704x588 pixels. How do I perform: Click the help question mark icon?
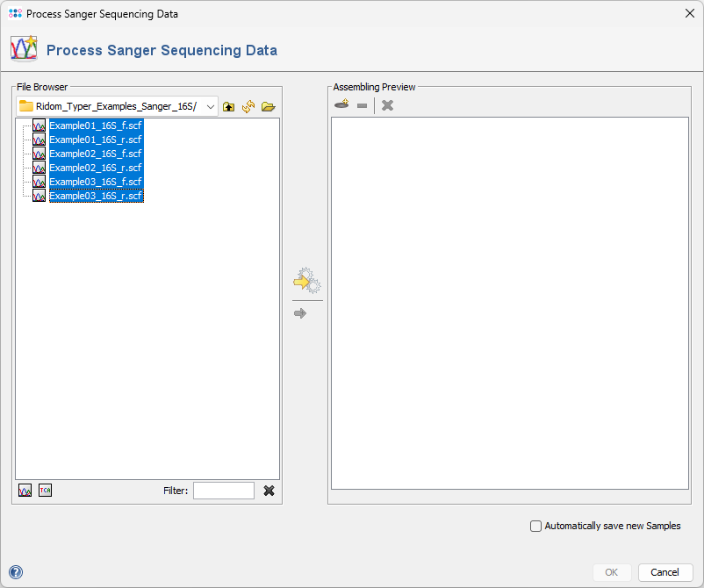[x=15, y=572]
